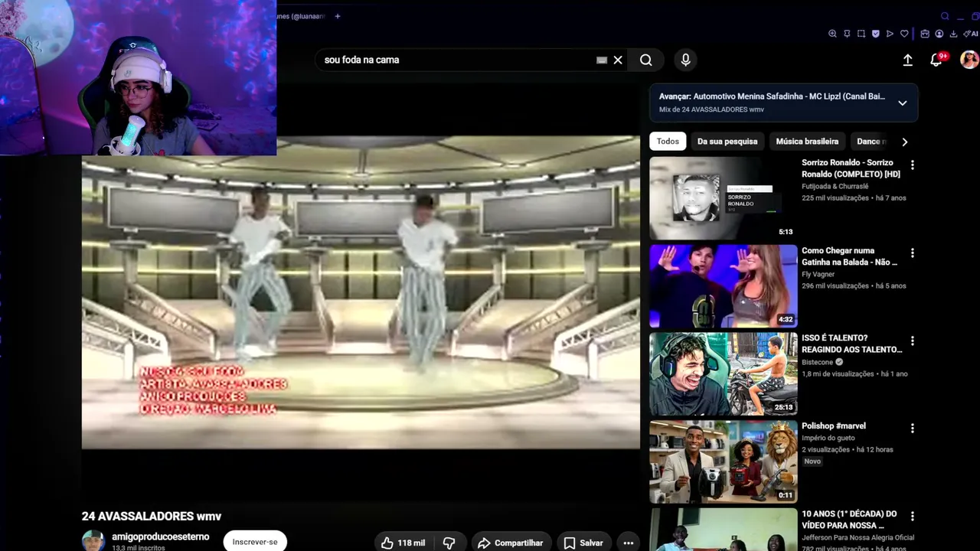Select the Todos filter chip
Image resolution: width=980 pixels, height=551 pixels.
click(x=668, y=142)
